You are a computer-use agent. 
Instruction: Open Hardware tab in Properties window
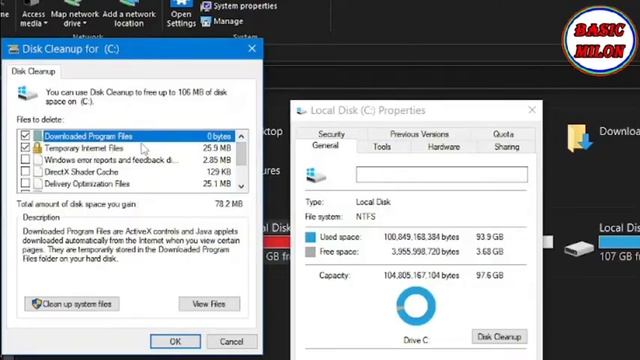pos(444,147)
